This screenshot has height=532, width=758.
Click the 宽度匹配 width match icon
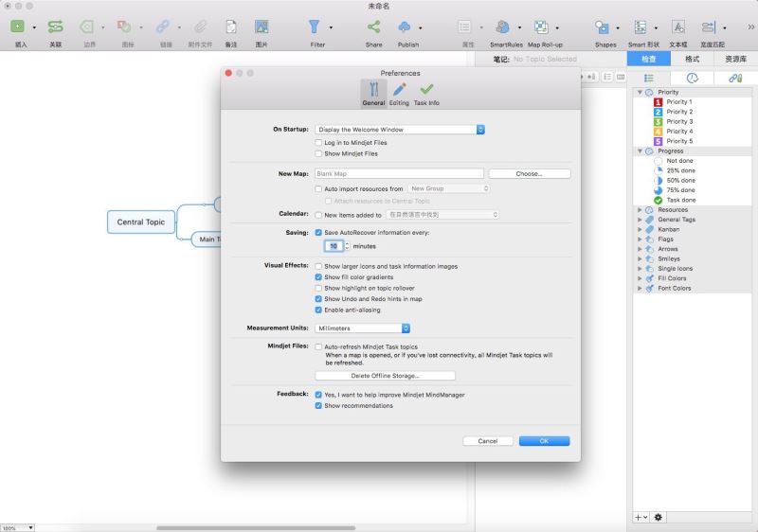pyautogui.click(x=709, y=27)
